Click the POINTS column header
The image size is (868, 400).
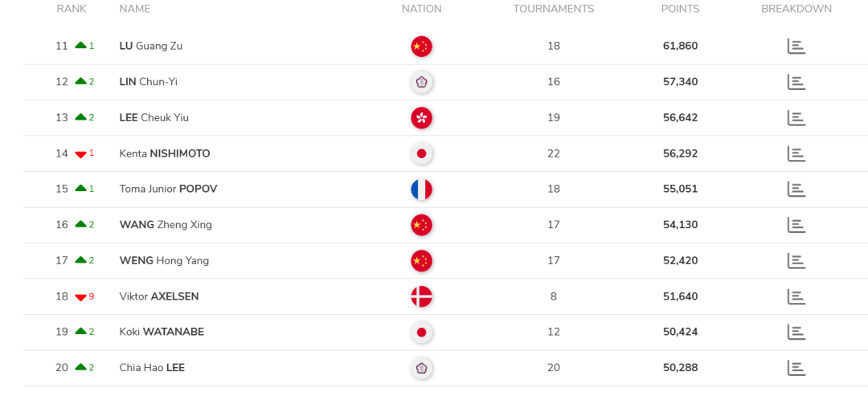tap(681, 9)
